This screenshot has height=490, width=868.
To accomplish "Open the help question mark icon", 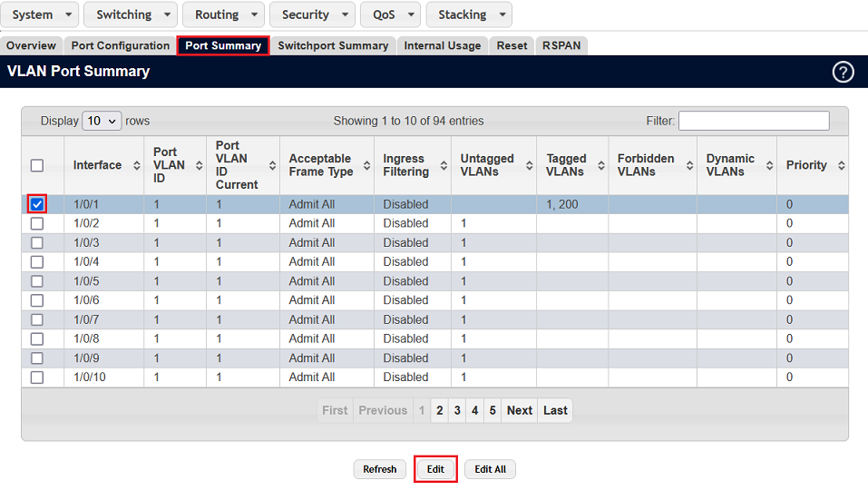I will (843, 72).
